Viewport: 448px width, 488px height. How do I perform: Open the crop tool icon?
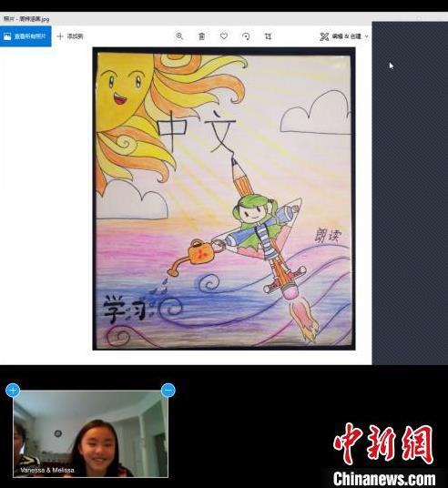coord(268,36)
